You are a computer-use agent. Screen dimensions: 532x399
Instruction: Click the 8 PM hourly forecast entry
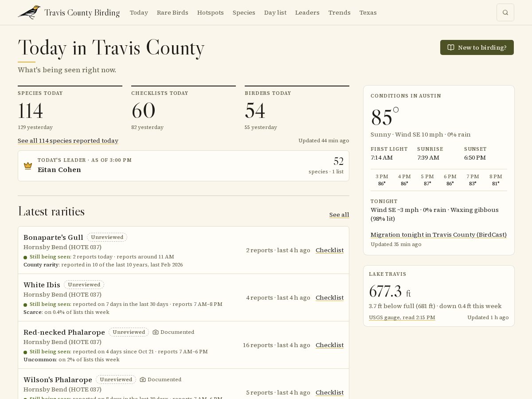coord(496,180)
